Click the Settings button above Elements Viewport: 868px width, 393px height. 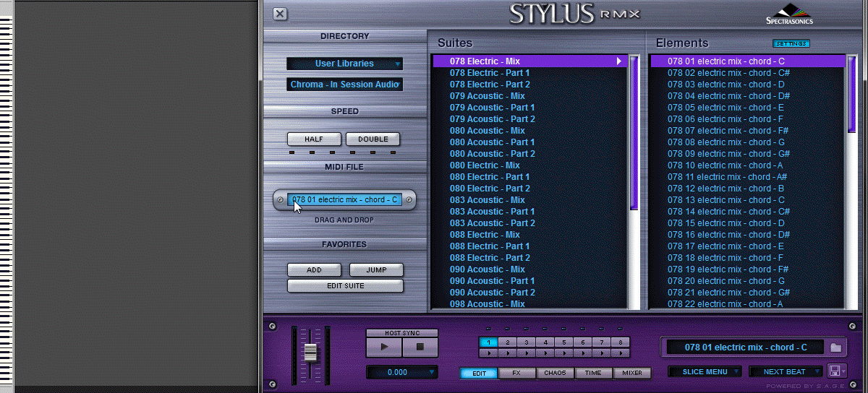tap(791, 43)
